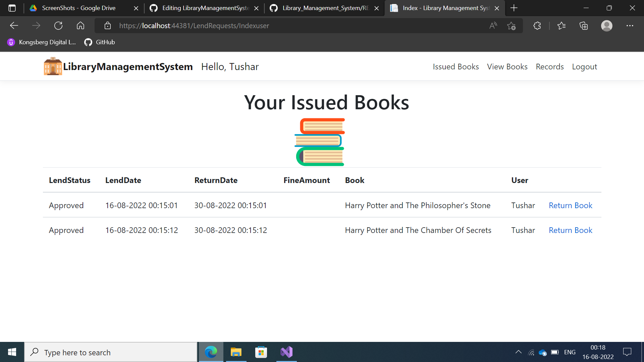Open the browser home page icon

(80, 25)
